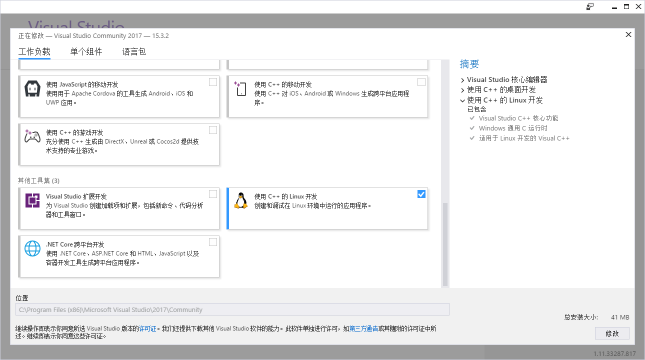Click the workloads list vertical scrollbar
Image resolution: width=645 pixels, height=360 pixels.
(445, 245)
